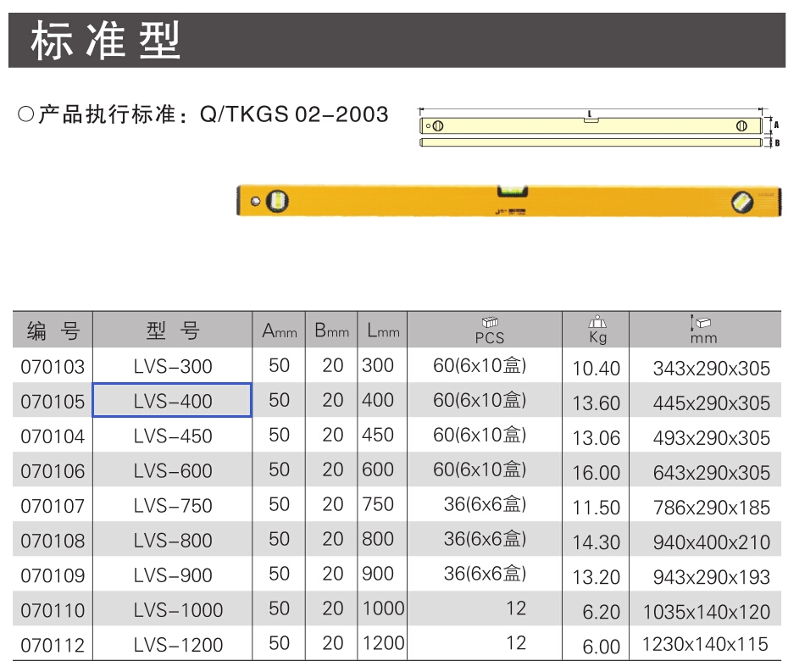Image resolution: width=788 pixels, height=672 pixels.
Task: Click the Amm column header
Action: [279, 330]
